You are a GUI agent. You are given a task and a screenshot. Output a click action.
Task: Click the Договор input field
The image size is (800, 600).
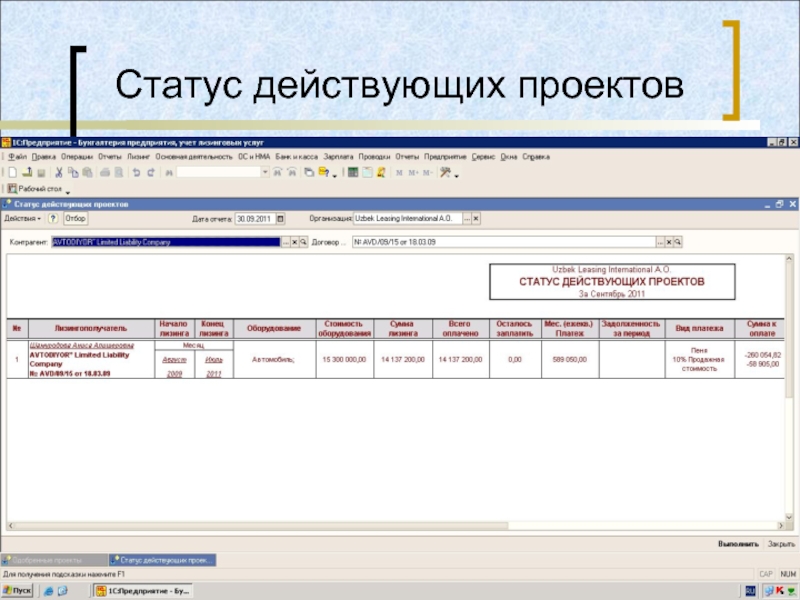click(504, 242)
